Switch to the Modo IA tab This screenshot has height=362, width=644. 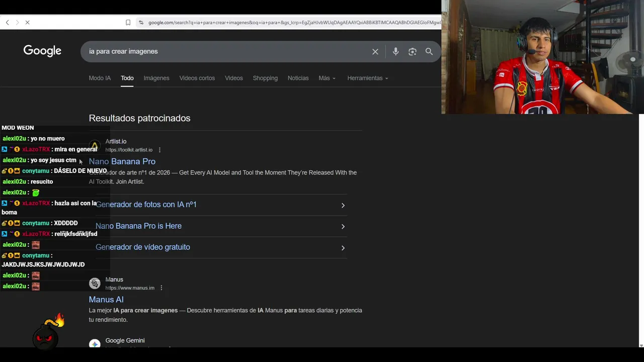(x=100, y=78)
